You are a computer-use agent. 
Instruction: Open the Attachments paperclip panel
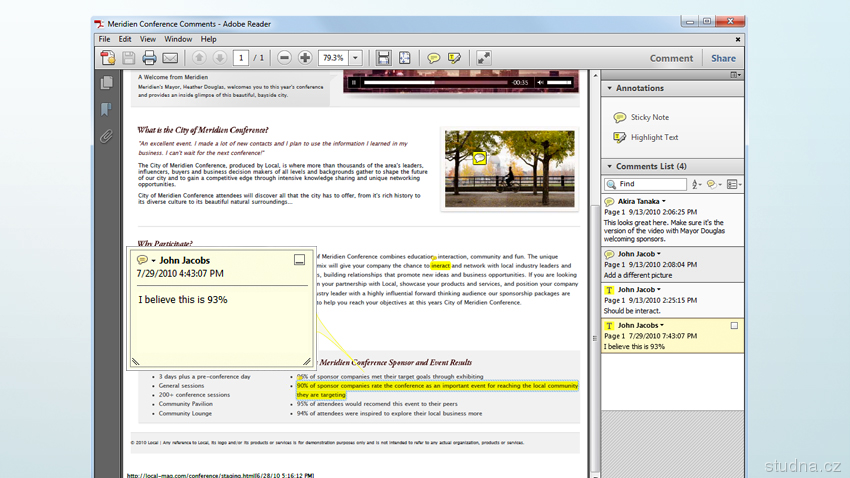tap(106, 136)
